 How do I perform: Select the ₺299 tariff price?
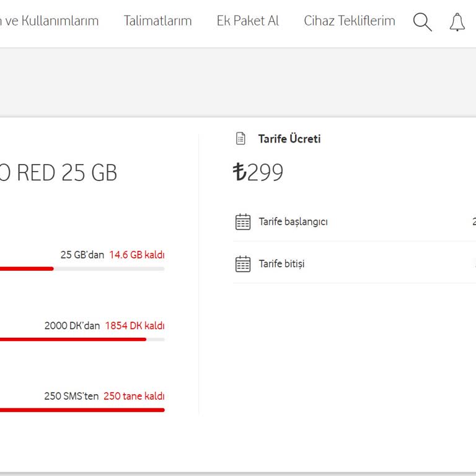click(258, 172)
